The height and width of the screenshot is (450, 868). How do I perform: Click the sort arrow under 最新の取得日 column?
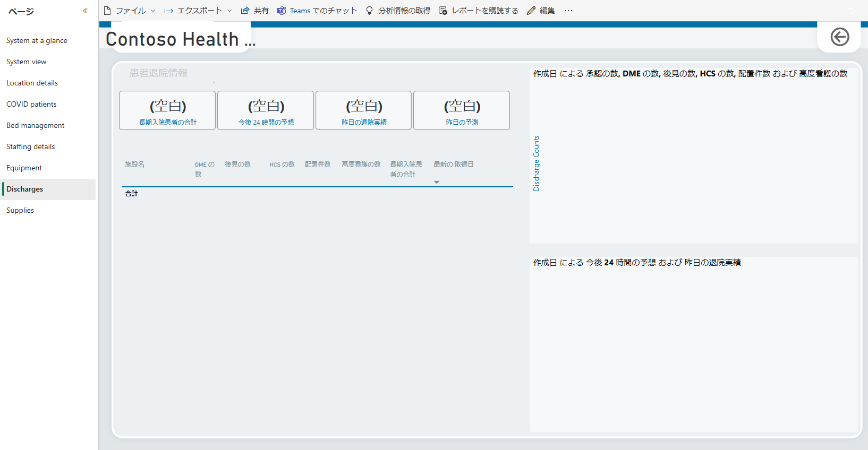click(x=437, y=182)
